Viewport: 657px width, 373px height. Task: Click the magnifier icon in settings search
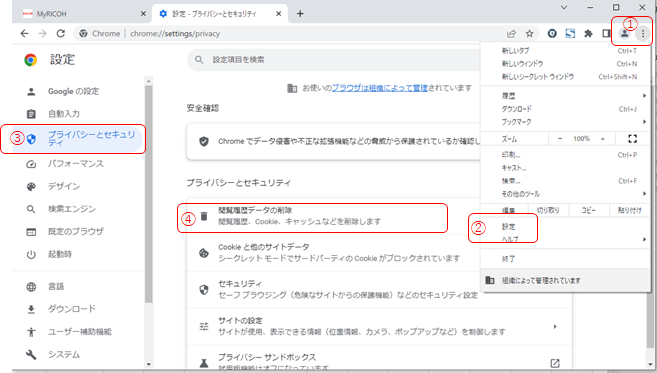(199, 60)
